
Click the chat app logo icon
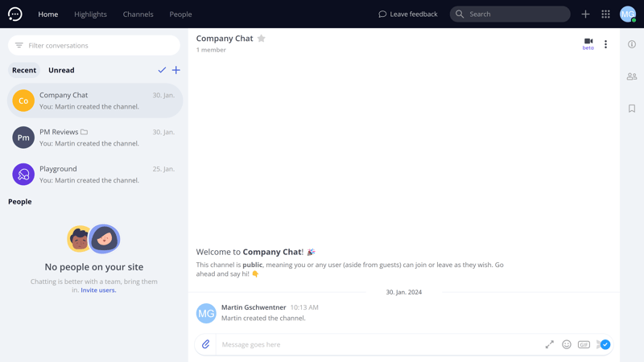pos(14,14)
